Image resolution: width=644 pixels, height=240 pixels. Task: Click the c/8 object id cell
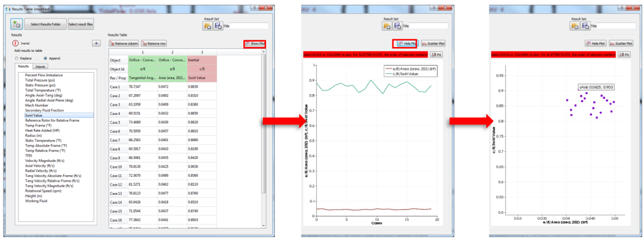pos(202,69)
